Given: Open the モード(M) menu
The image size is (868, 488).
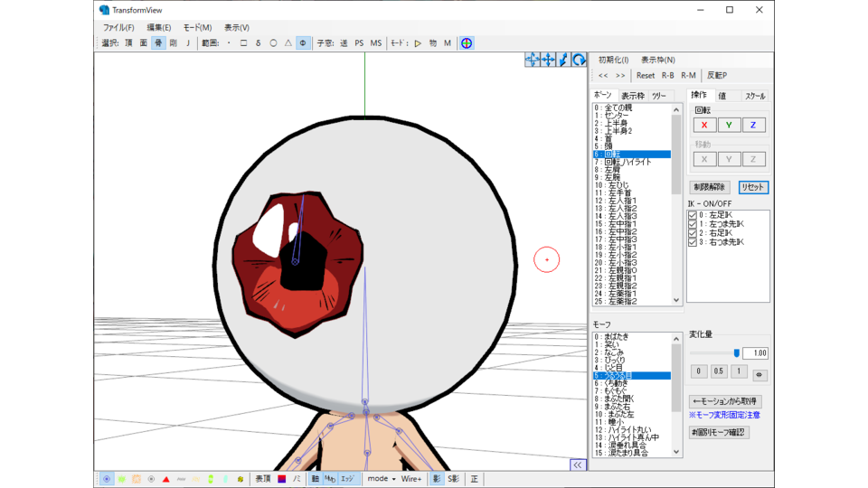Looking at the screenshot, I should coord(198,27).
